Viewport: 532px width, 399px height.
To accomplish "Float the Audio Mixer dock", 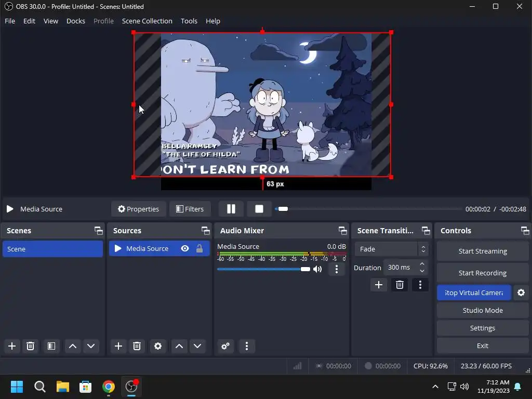I will [343, 231].
